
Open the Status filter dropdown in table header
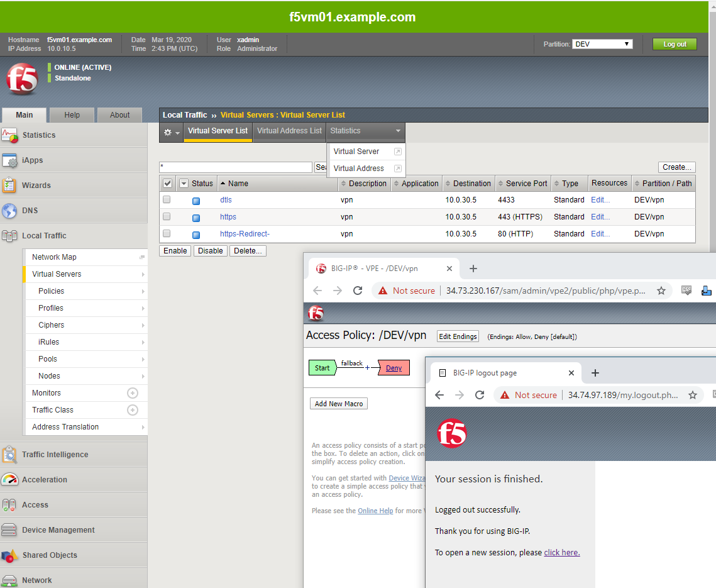(184, 183)
